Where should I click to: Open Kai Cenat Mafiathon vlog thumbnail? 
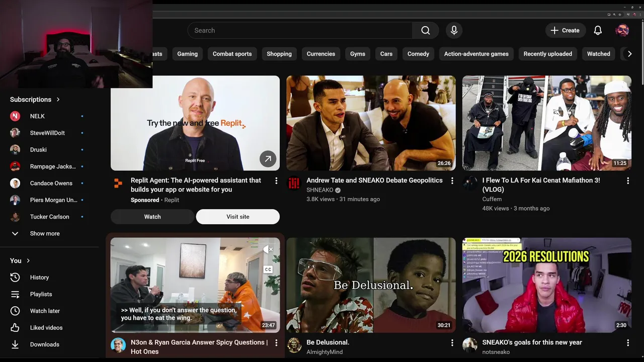(547, 123)
